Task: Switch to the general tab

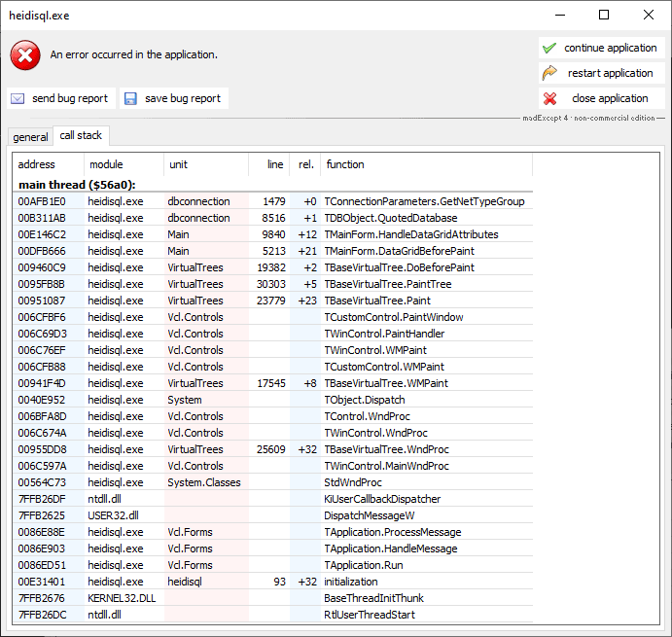Action: coord(30,137)
